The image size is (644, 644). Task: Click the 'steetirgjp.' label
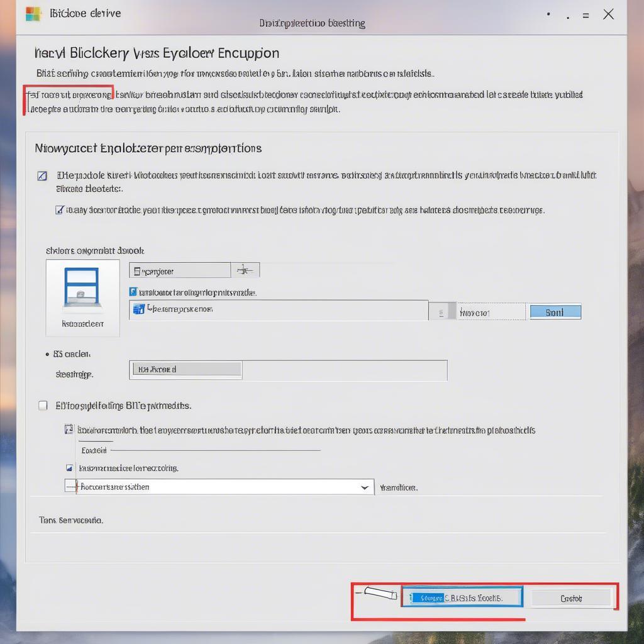(x=74, y=375)
